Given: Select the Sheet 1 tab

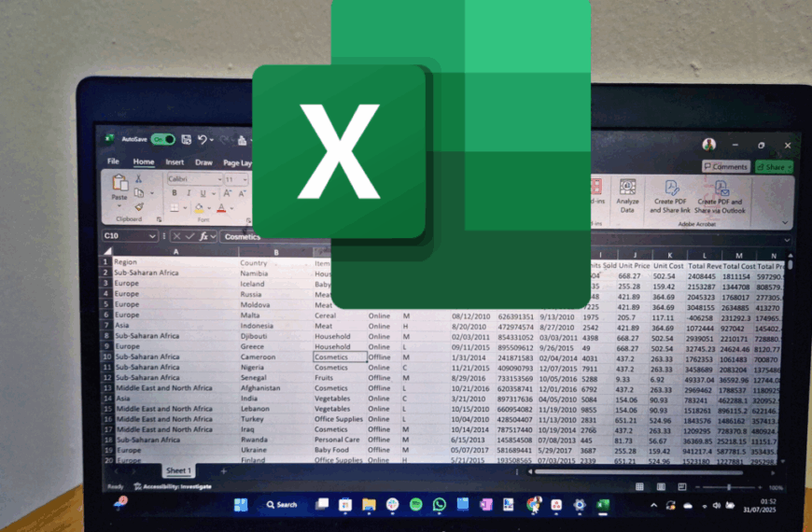Looking at the screenshot, I should coord(178,470).
